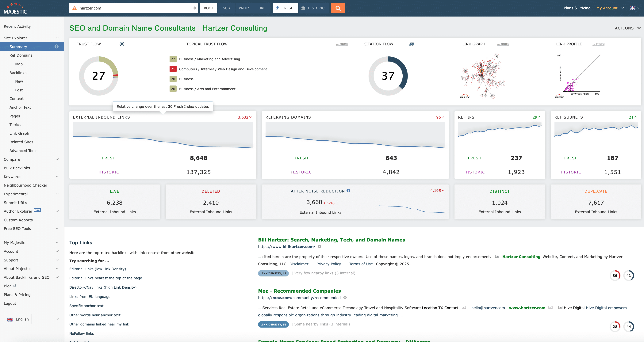Viewport: 644px width, 342px height.
Task: Click the After Noise Reduction help icon
Action: tap(348, 191)
